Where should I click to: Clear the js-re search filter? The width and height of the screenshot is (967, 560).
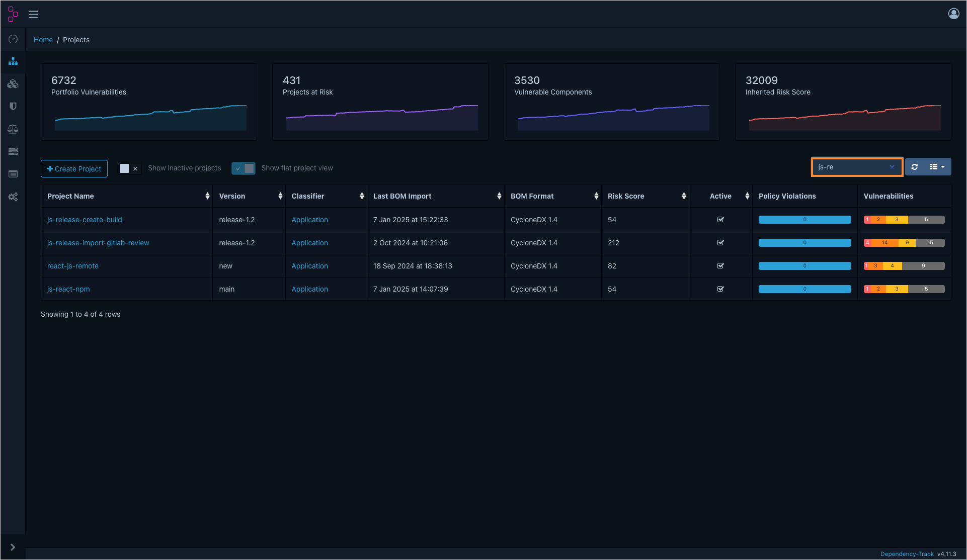892,167
